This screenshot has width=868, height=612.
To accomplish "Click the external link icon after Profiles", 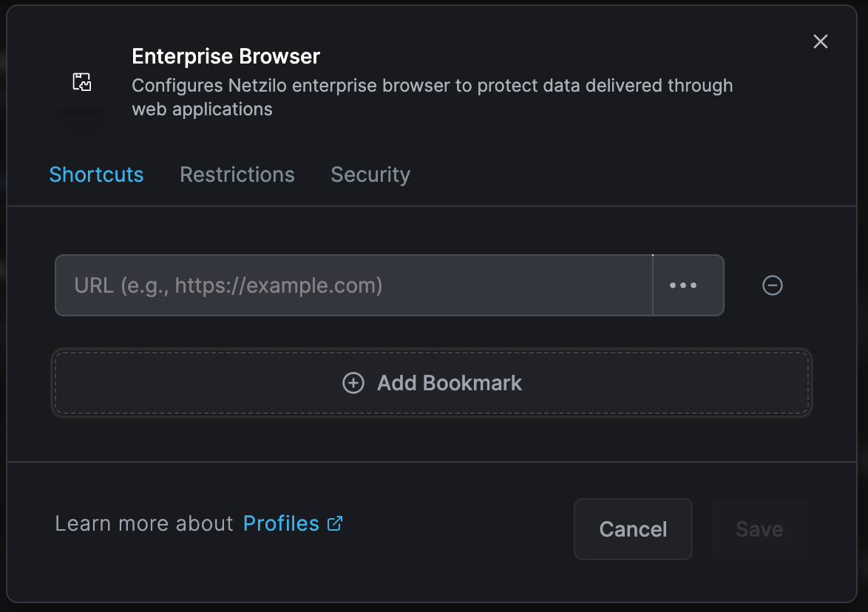I will pos(335,523).
